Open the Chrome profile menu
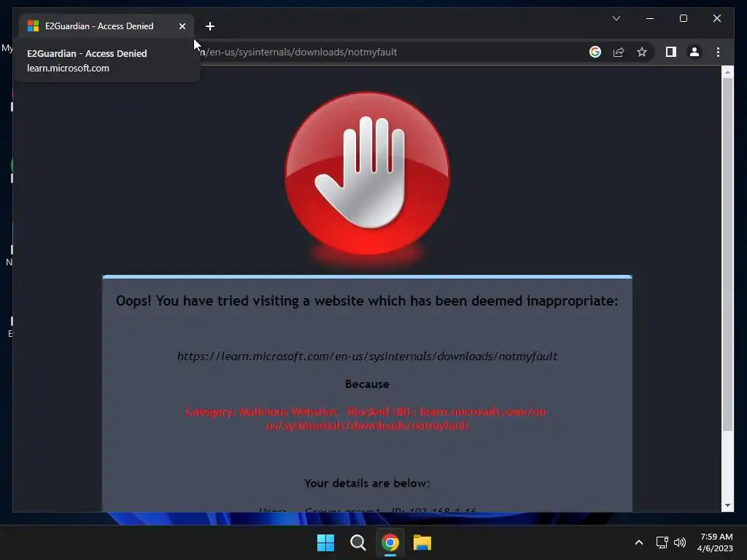The height and width of the screenshot is (560, 747). point(694,52)
